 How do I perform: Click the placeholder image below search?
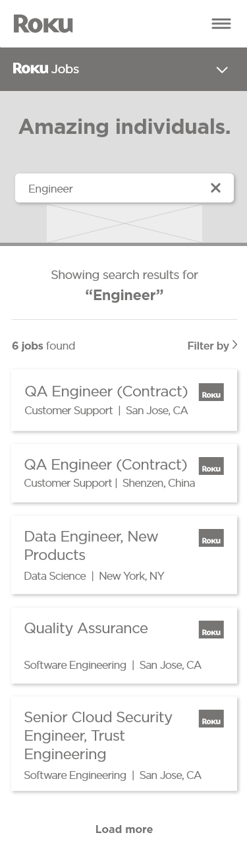tap(124, 223)
